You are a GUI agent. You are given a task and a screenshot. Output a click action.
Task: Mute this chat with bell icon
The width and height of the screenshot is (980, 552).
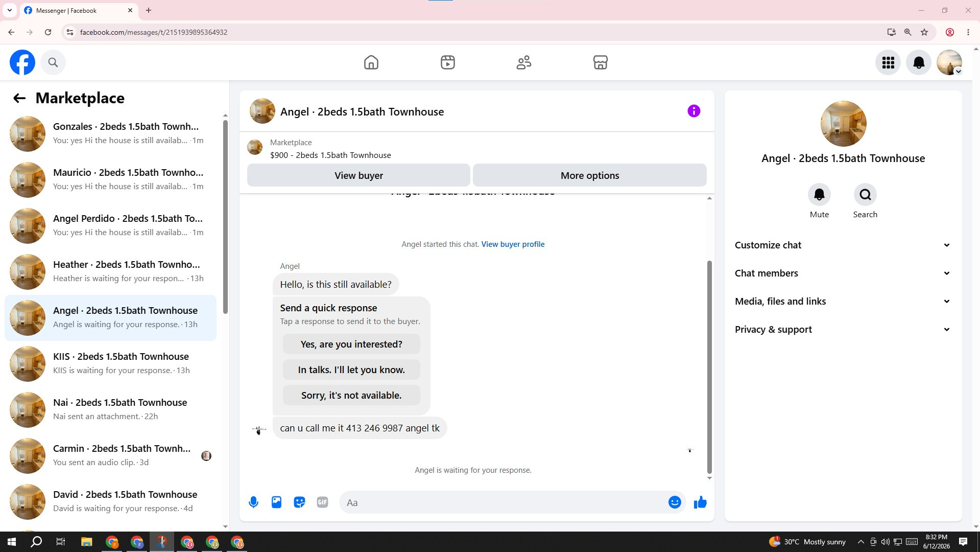819,195
